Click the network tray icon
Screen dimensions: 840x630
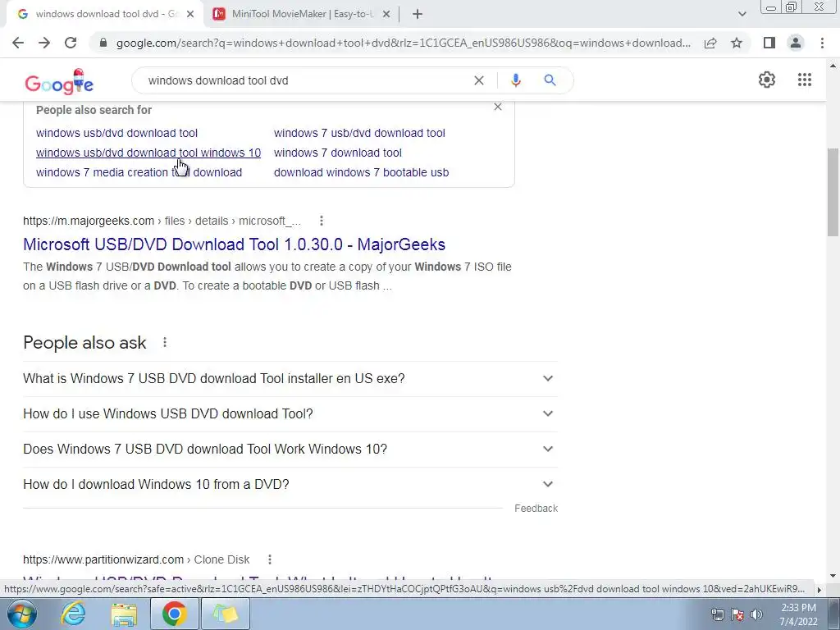tap(717, 614)
